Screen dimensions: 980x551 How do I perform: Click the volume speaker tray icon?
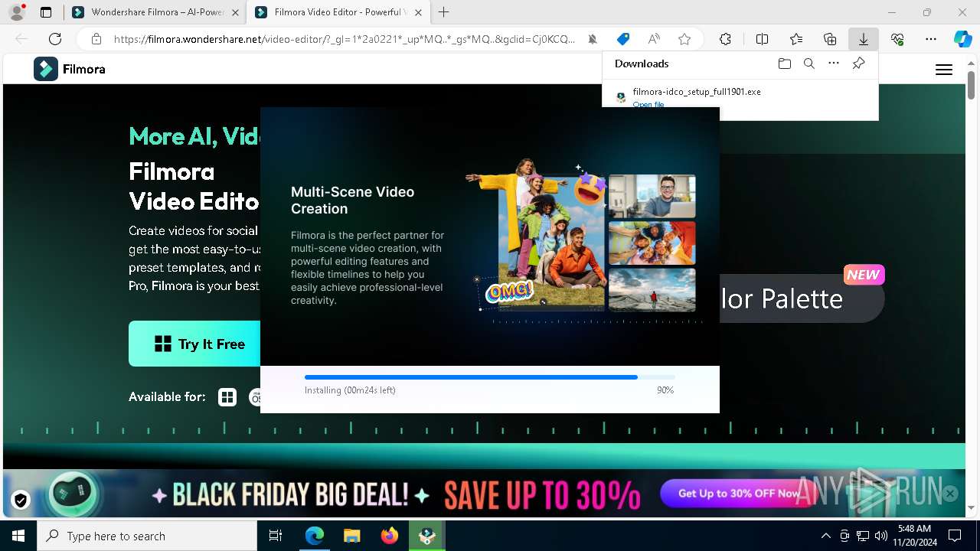click(880, 536)
